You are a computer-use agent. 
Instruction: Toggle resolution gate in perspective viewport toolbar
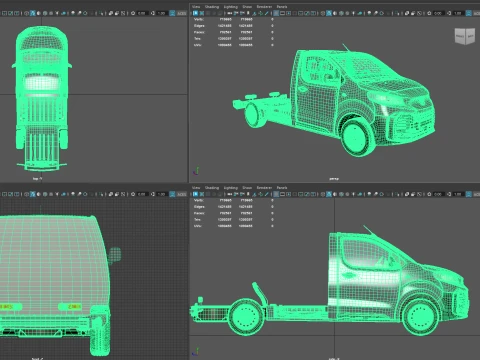pyautogui.click(x=288, y=13)
